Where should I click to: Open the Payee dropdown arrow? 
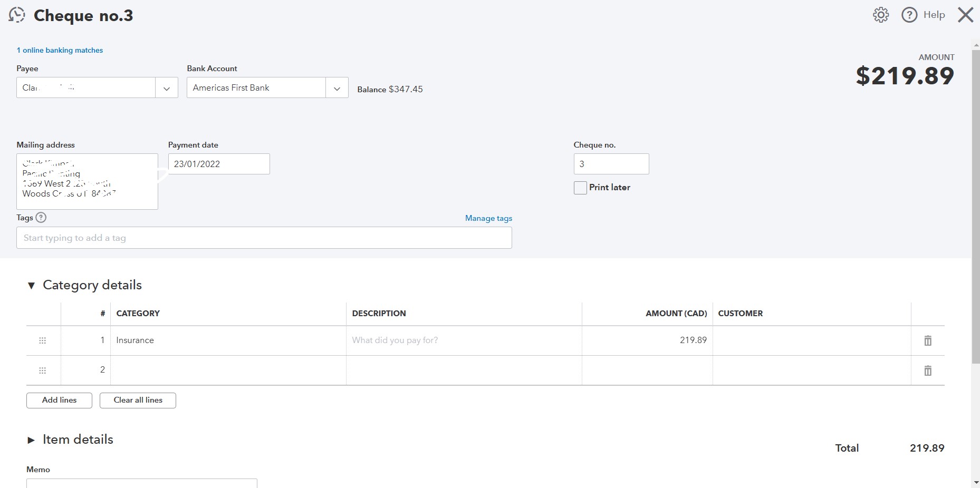[167, 88]
